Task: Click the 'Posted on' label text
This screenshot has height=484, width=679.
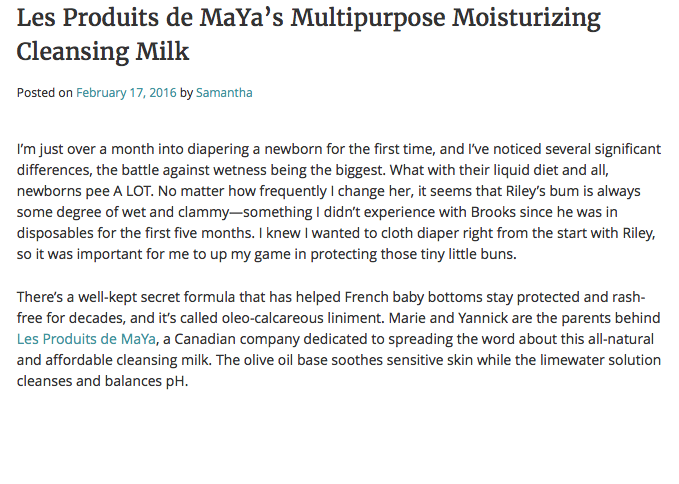Action: coord(45,93)
